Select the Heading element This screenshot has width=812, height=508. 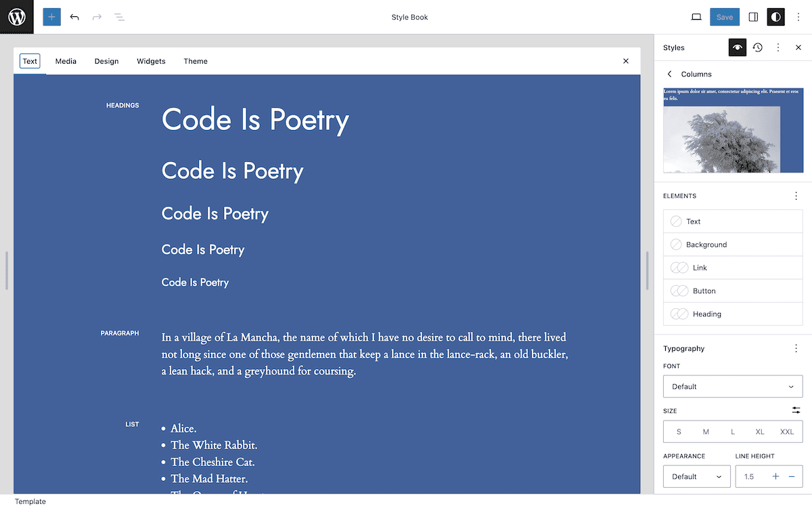(x=733, y=314)
